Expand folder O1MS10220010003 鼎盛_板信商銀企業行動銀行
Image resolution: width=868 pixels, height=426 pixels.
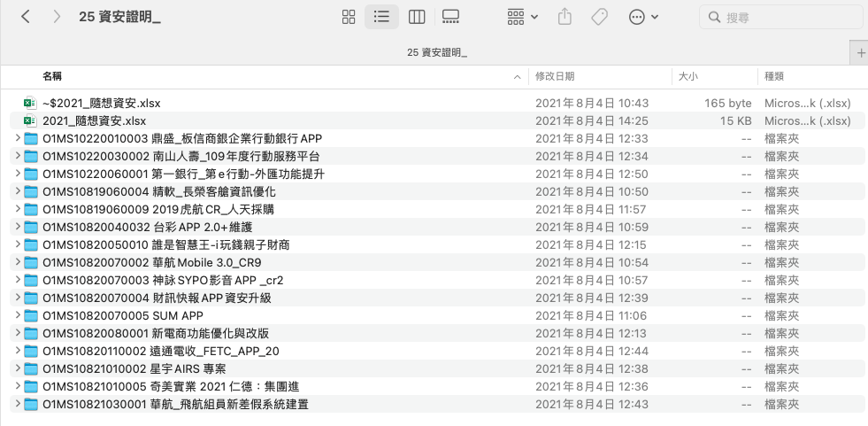click(17, 138)
